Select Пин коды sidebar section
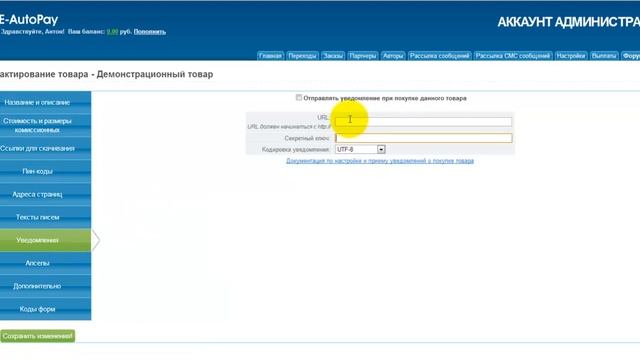Image resolution: width=640 pixels, height=360 pixels. tap(45, 171)
